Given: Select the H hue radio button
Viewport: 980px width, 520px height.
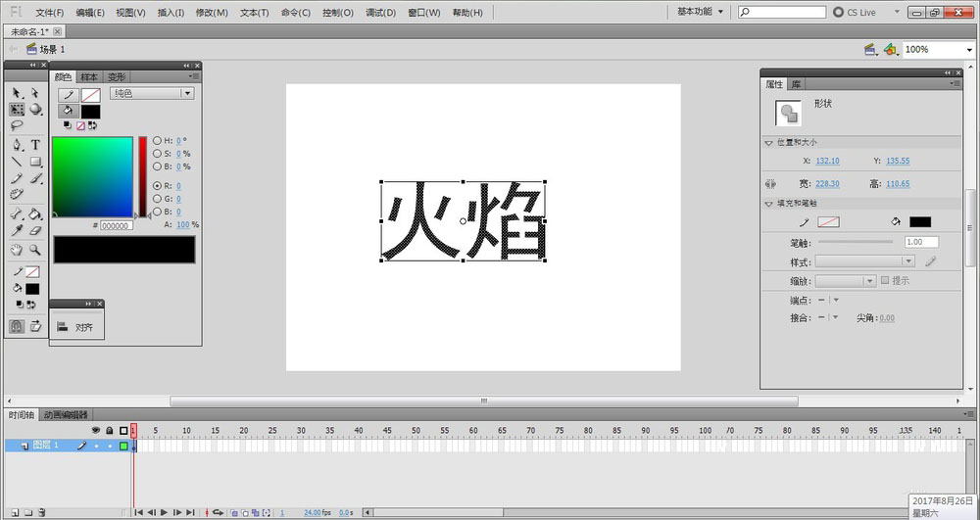Looking at the screenshot, I should tap(158, 141).
